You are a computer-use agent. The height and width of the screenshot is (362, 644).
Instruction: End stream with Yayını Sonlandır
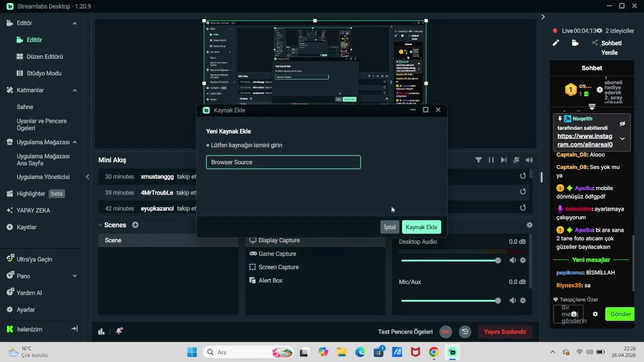point(505,332)
